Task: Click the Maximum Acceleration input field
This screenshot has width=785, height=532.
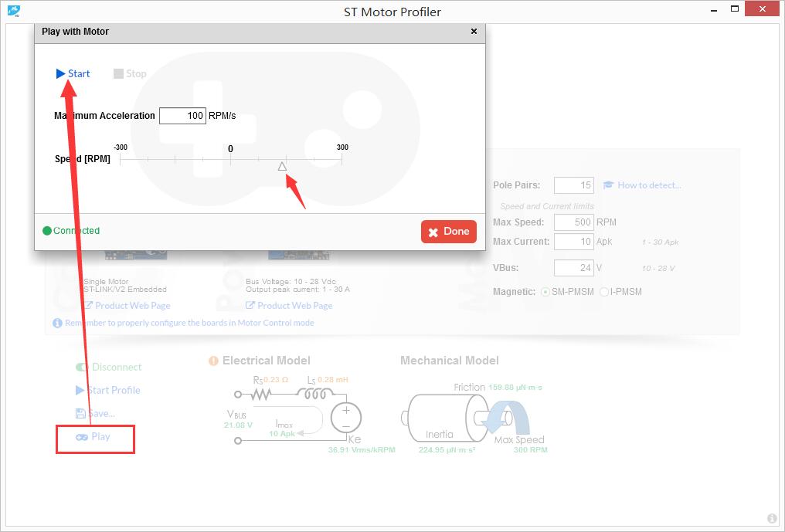Action: click(182, 116)
